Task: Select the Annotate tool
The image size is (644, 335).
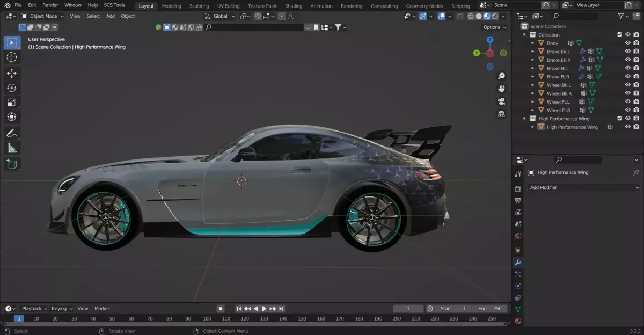Action: pos(12,133)
